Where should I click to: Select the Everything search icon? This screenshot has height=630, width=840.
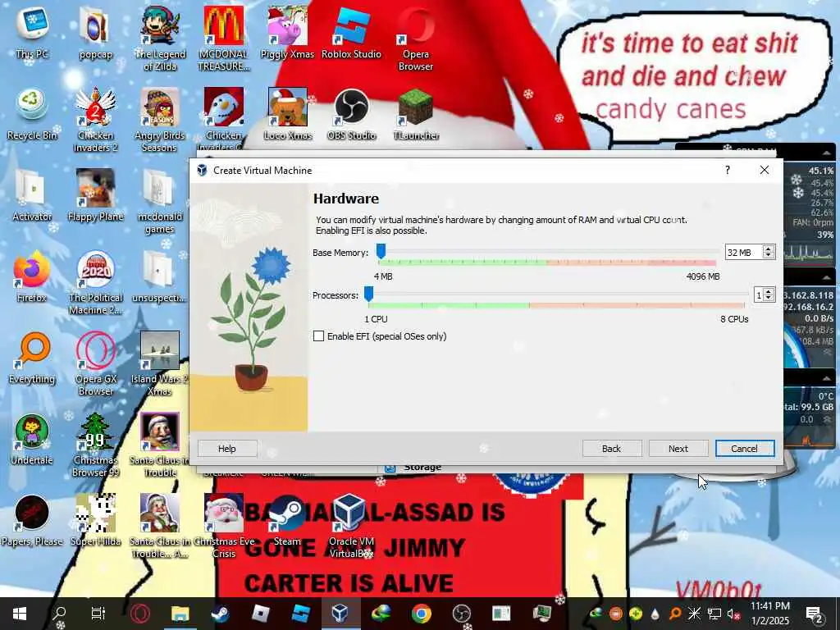point(32,359)
